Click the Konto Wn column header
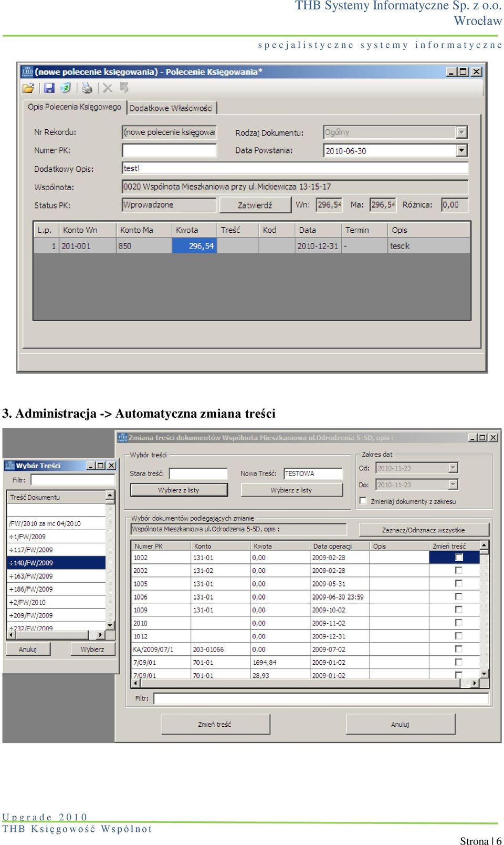Screen dimensions: 504x845 (x=87, y=230)
